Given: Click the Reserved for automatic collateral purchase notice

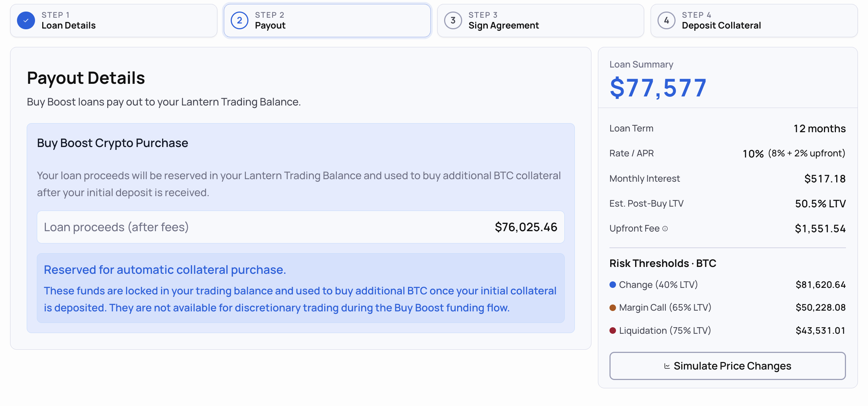Looking at the screenshot, I should coord(301,288).
